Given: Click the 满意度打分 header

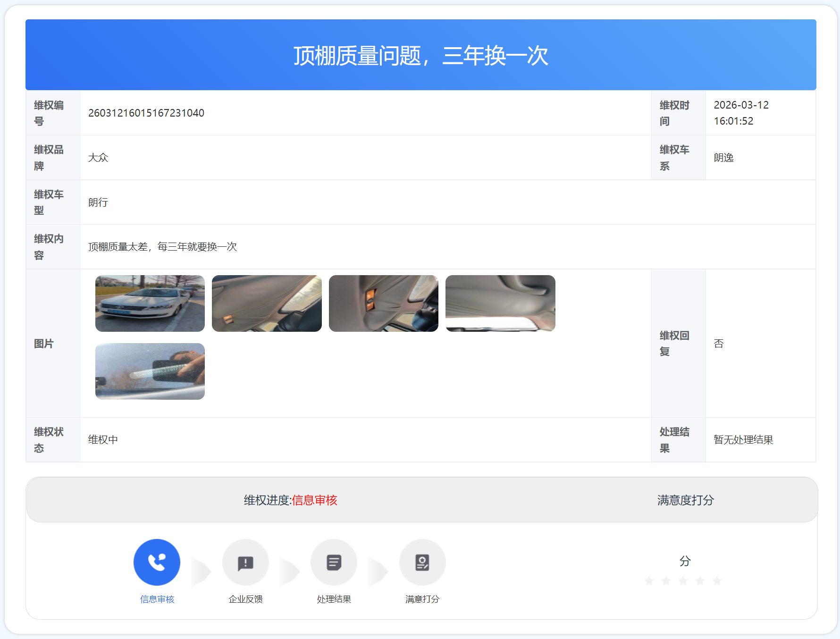Looking at the screenshot, I should [685, 500].
